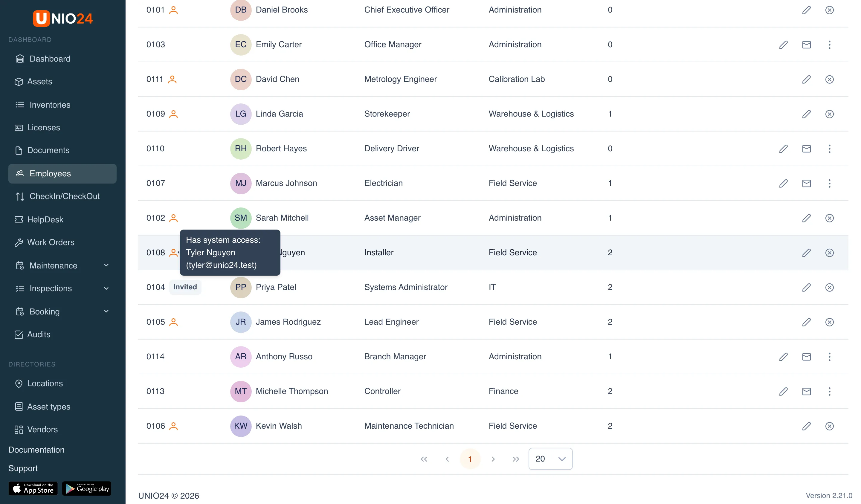Image resolution: width=861 pixels, height=504 pixels.
Task: Open CheckIn/CheckOut in the sidebar
Action: tap(62, 196)
